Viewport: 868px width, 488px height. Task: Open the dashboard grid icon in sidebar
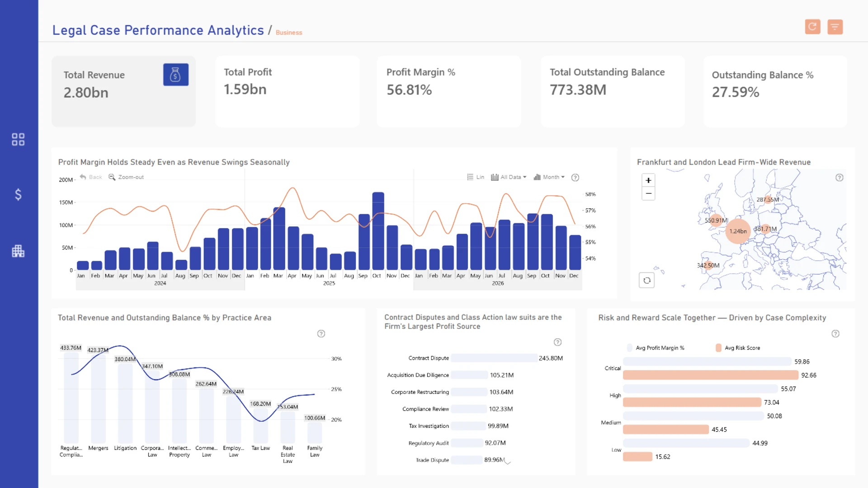(18, 139)
